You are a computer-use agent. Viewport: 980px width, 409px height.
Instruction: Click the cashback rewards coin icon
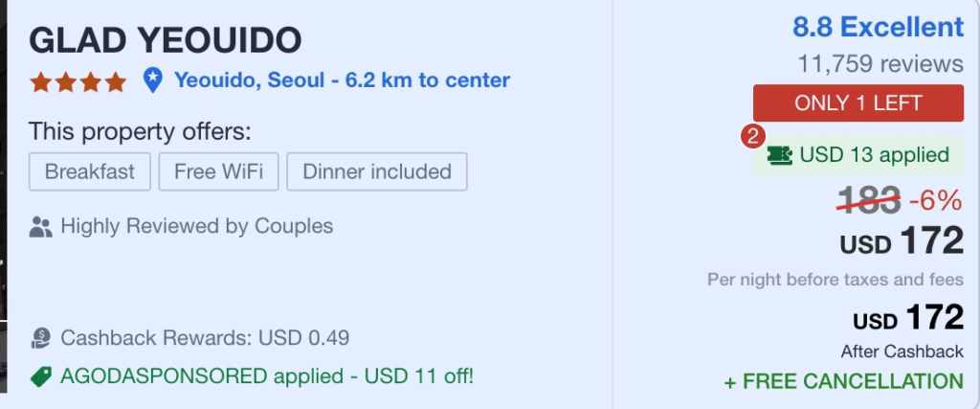pos(40,339)
